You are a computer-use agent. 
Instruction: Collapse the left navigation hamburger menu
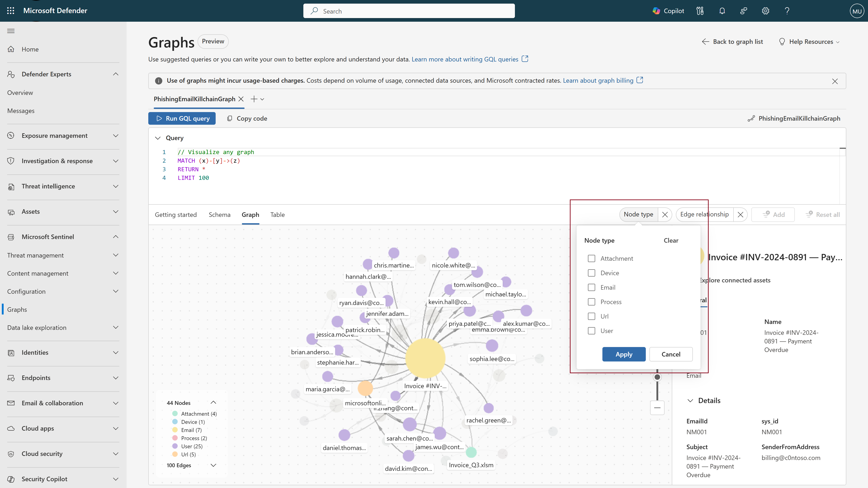coord(11,31)
